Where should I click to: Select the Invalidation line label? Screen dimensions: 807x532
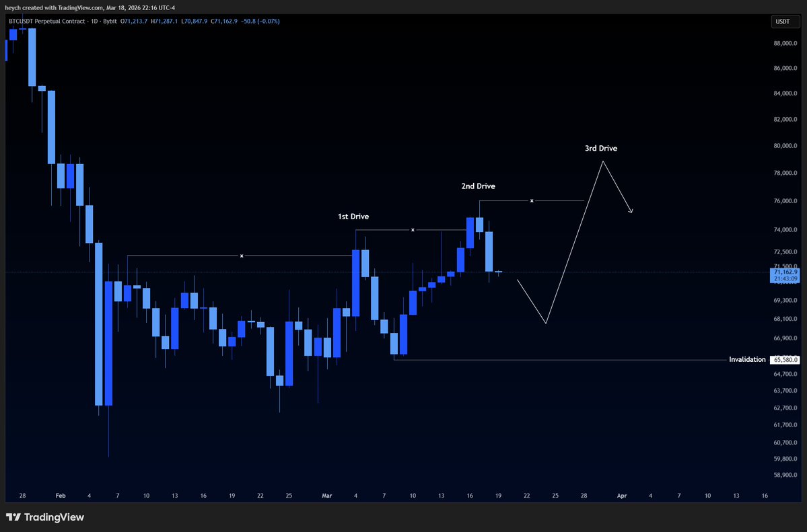pos(747,360)
